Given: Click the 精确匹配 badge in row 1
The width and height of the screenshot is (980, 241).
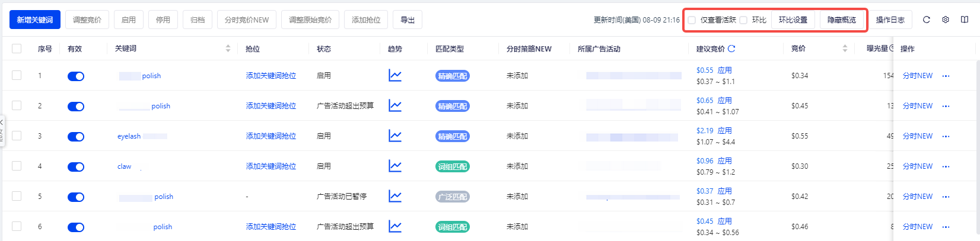Looking at the screenshot, I should (453, 76).
